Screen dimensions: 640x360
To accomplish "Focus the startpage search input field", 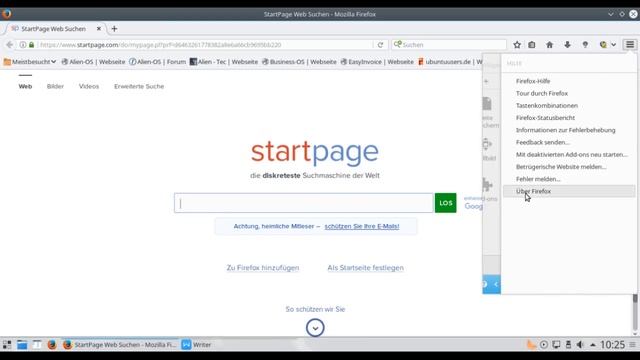I will [x=303, y=203].
